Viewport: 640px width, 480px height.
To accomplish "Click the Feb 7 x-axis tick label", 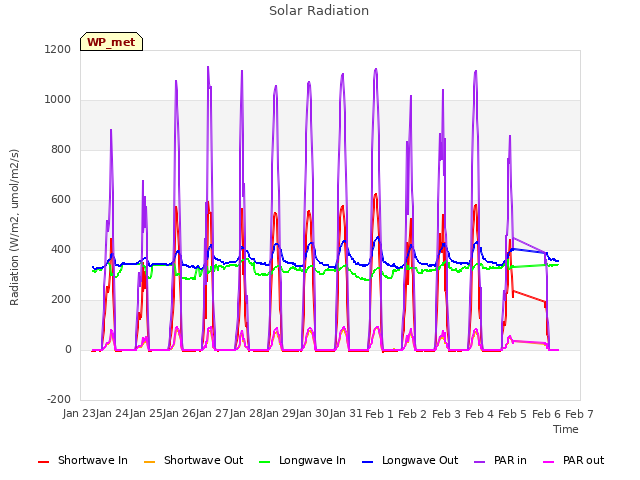I will pos(579,414).
